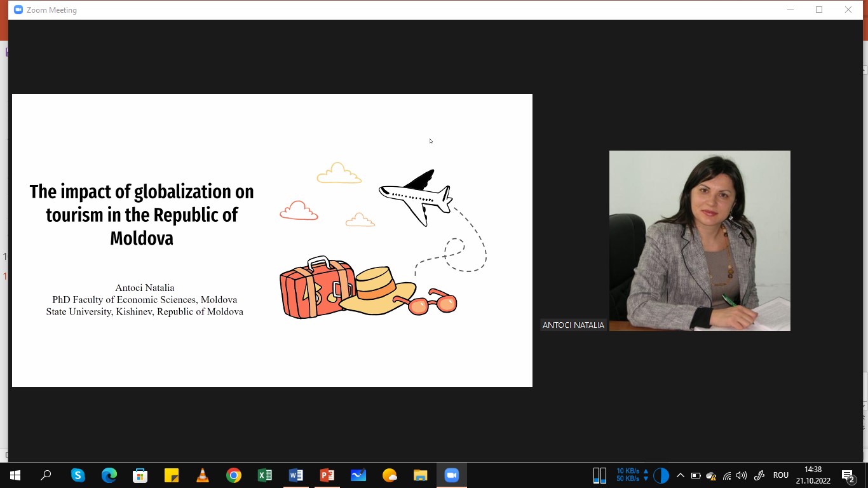Launch Microsoft Edge from the taskbar
The image size is (868, 488).
109,475
